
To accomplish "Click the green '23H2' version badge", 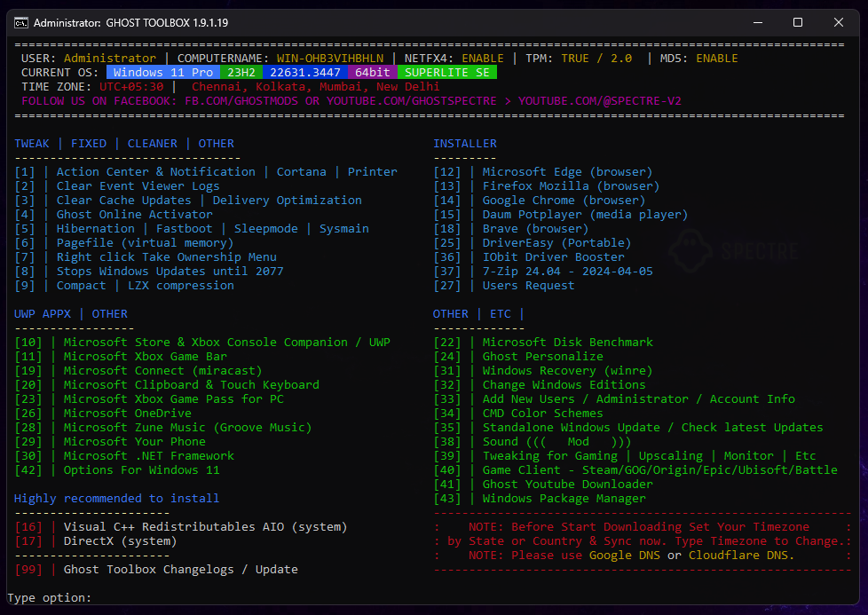I will pyautogui.click(x=241, y=73).
